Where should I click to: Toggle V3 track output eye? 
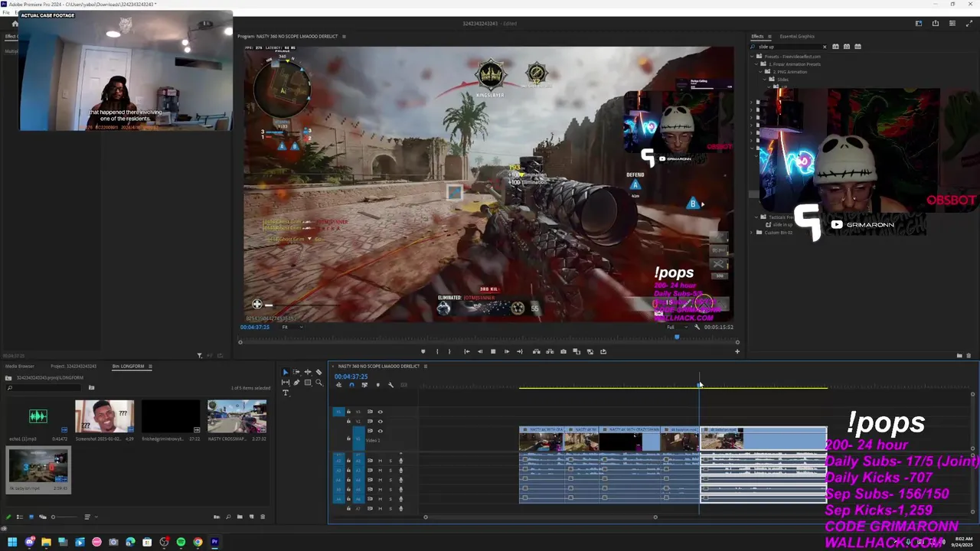pyautogui.click(x=381, y=412)
